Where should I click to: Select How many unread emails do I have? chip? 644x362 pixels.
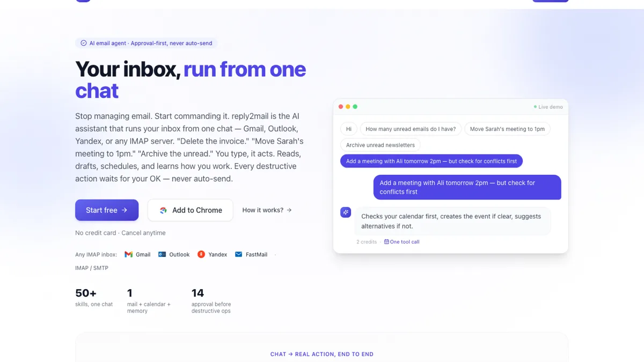point(411,129)
